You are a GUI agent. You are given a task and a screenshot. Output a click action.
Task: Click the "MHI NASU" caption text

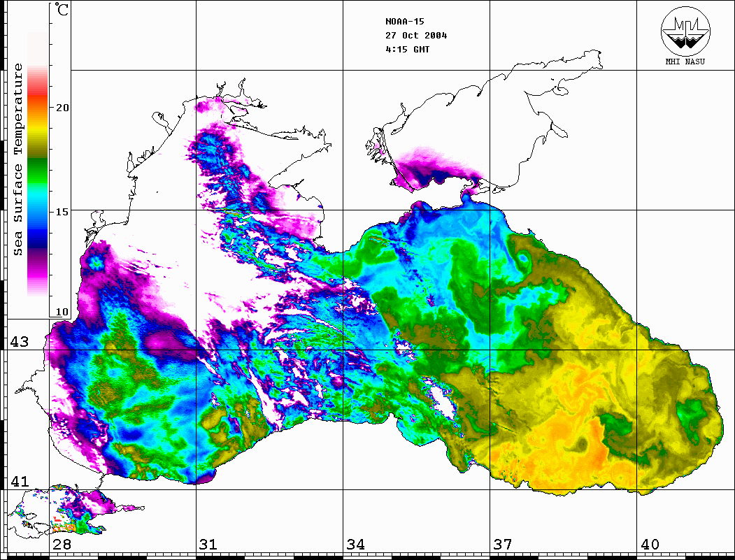tap(685, 62)
